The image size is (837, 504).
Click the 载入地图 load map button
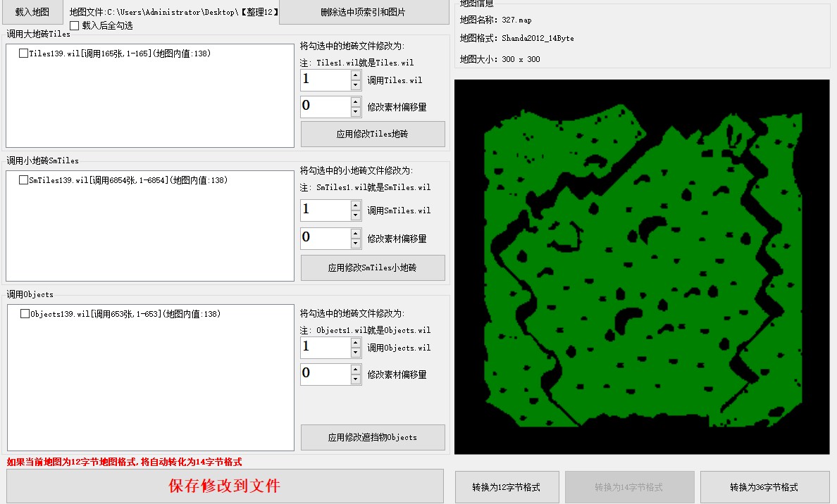[x=32, y=12]
